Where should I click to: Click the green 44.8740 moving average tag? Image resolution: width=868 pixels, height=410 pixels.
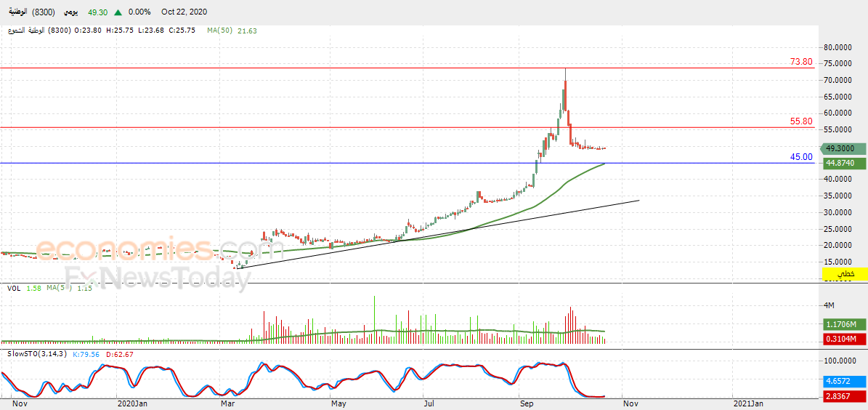pyautogui.click(x=843, y=164)
